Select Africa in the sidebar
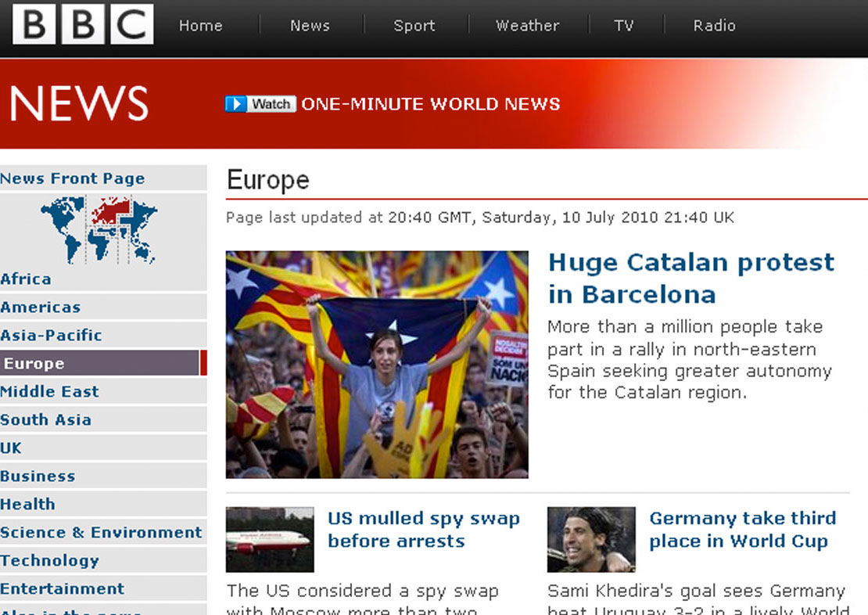Image resolution: width=868 pixels, height=615 pixels. (26, 279)
